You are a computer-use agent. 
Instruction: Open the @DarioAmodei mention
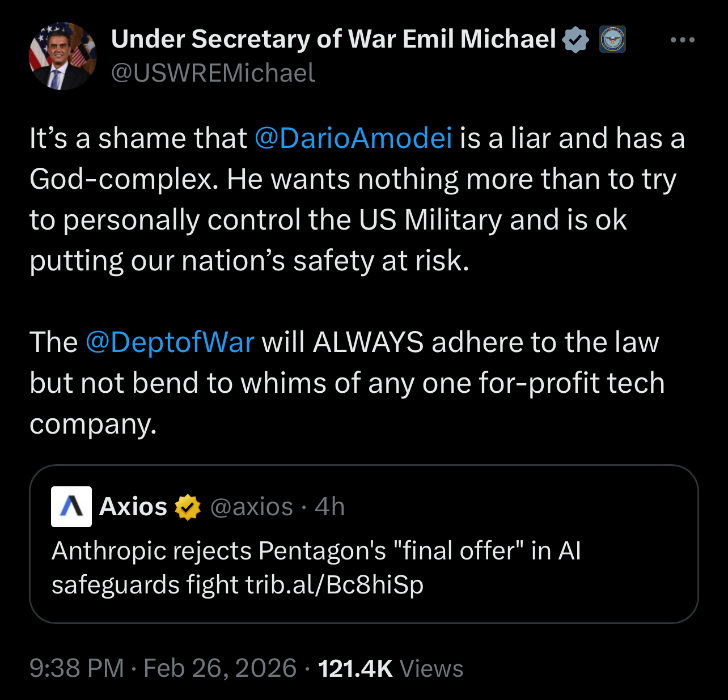click(353, 138)
